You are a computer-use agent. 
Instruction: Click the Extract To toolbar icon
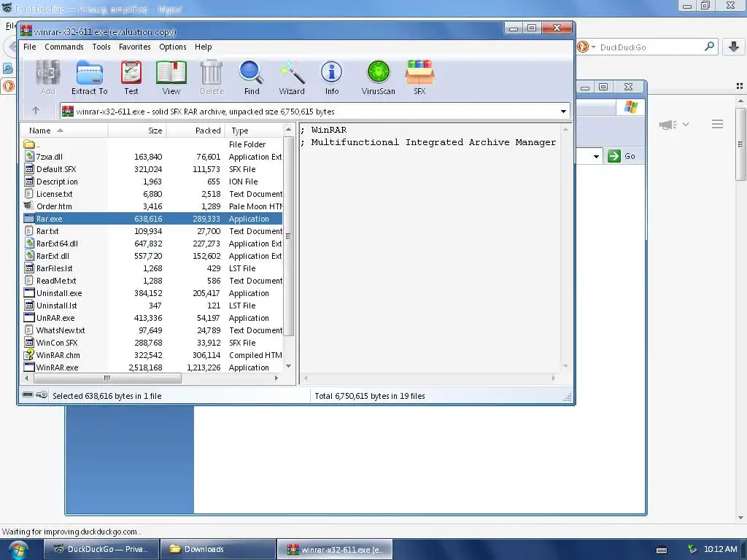click(90, 74)
